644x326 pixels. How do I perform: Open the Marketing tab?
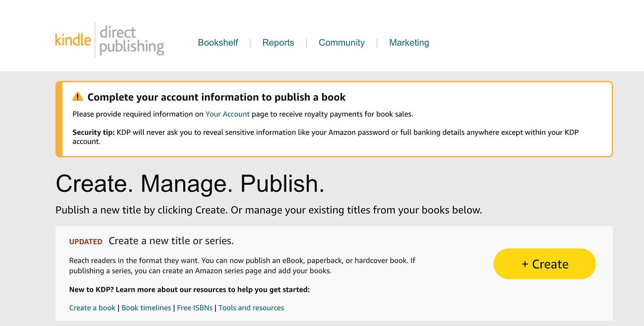pos(409,43)
